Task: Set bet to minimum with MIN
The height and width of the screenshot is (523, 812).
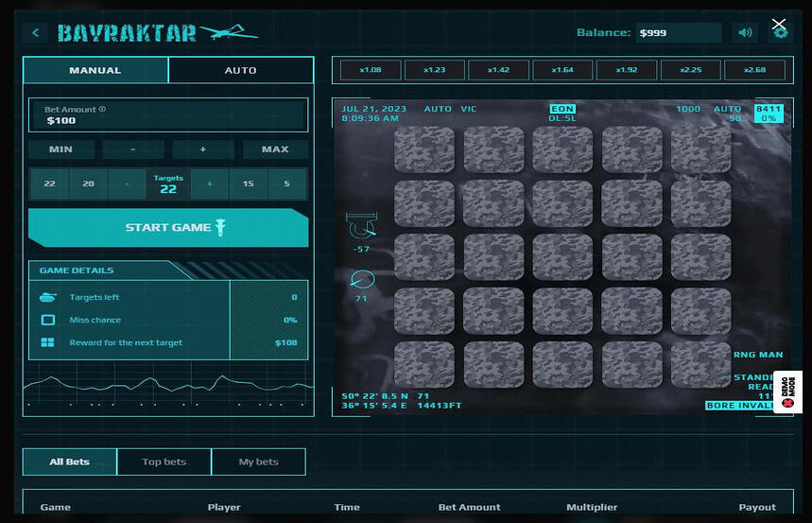Action: (61, 149)
